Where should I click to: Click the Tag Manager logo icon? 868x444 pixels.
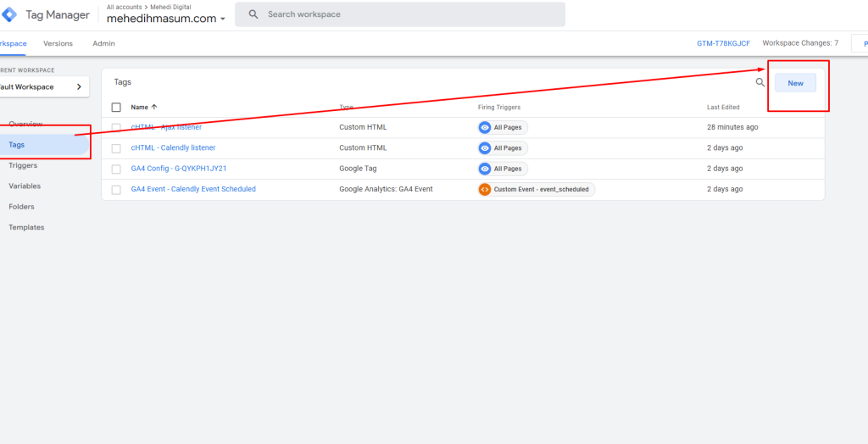[9, 15]
